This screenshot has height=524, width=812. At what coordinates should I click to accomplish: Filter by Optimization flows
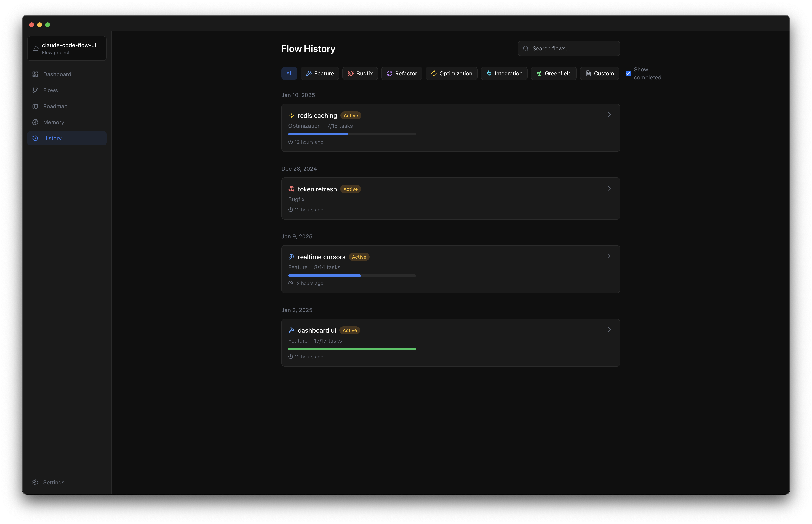tap(451, 73)
